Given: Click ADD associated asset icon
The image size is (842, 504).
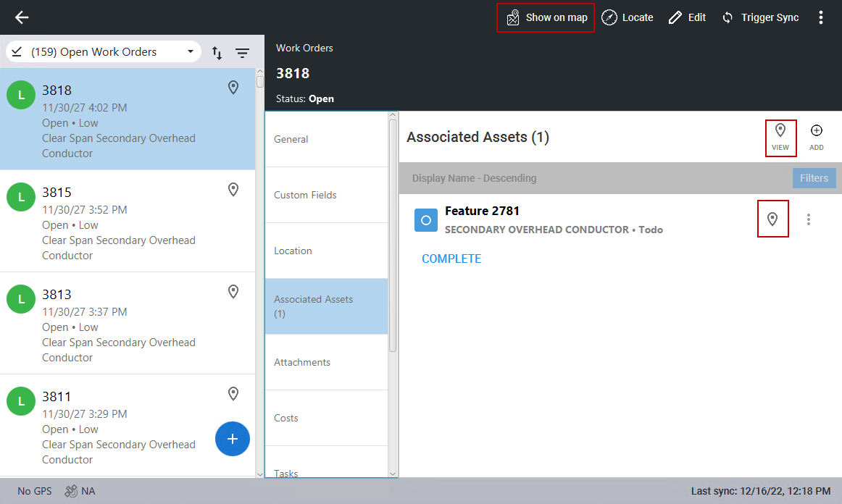Looking at the screenshot, I should [817, 137].
